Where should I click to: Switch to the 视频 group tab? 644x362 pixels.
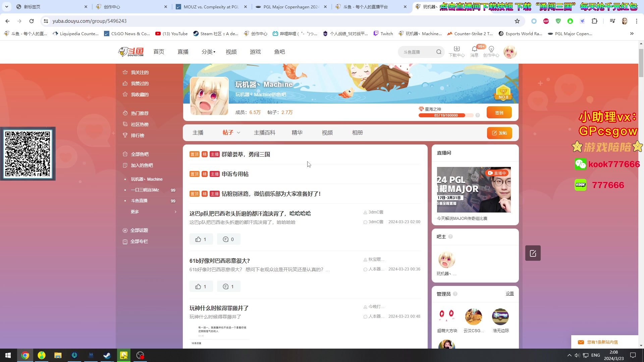(x=327, y=133)
